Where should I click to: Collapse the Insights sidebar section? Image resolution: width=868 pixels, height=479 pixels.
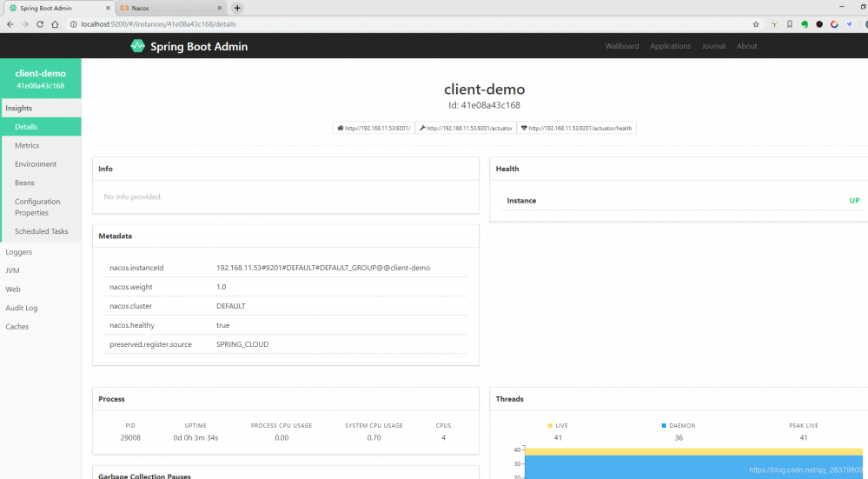(x=41, y=108)
